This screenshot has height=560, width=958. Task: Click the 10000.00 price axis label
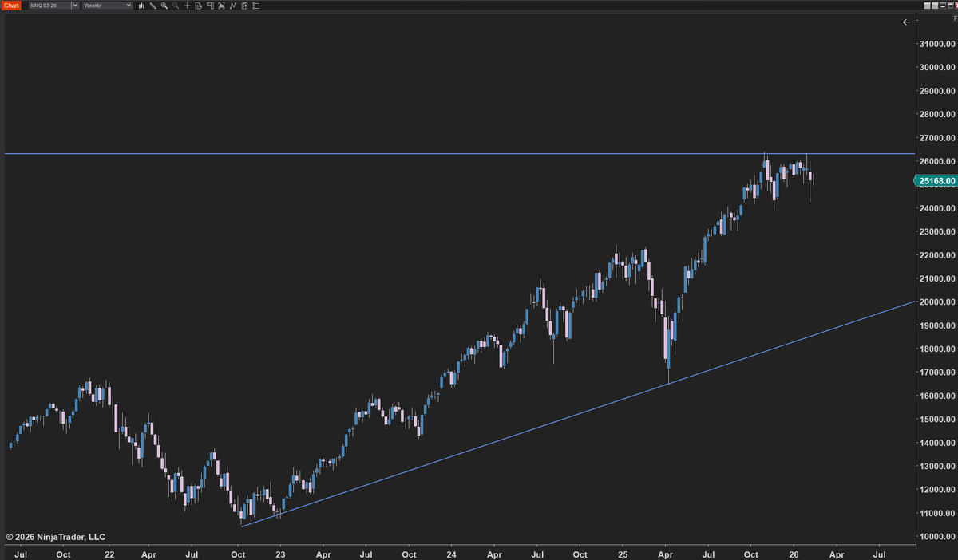click(937, 537)
